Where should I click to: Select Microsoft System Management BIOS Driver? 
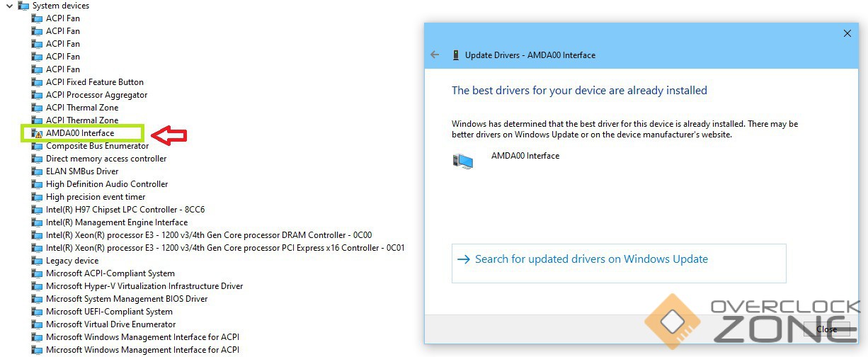point(127,299)
